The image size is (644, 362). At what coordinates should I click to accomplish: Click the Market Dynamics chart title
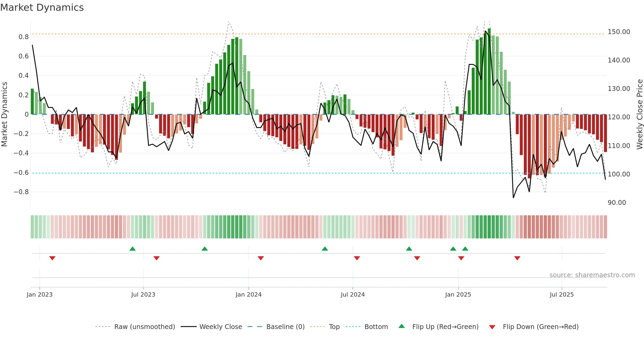pos(42,8)
